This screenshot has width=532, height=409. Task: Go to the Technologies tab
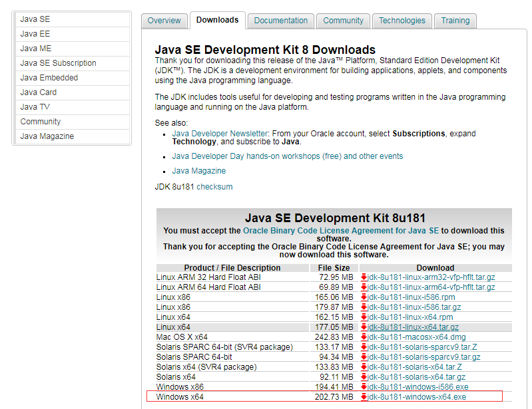click(402, 21)
